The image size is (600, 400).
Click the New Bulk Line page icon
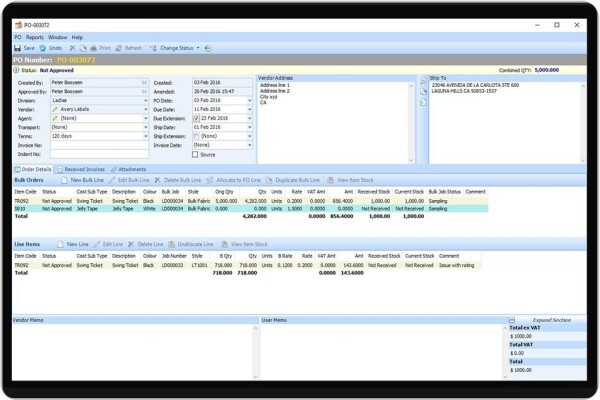coord(64,180)
